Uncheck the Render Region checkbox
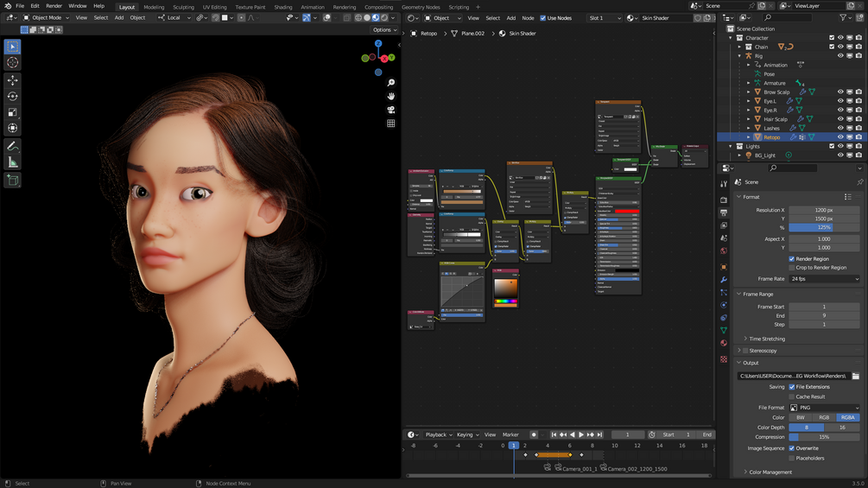The width and height of the screenshot is (868, 488). (792, 259)
